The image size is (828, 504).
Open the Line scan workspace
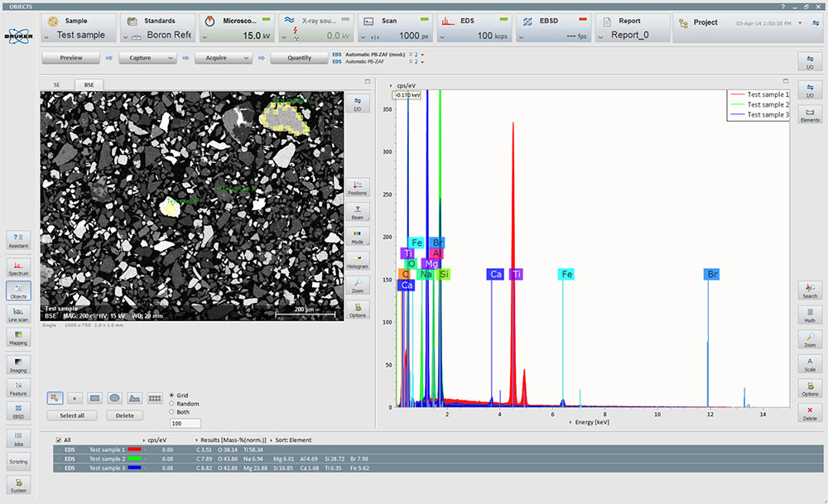17,314
